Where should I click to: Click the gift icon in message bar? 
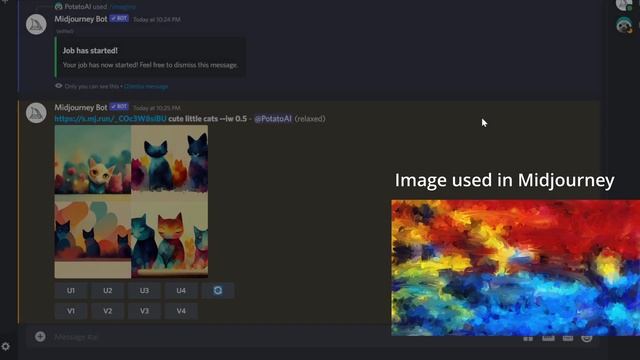(528, 338)
